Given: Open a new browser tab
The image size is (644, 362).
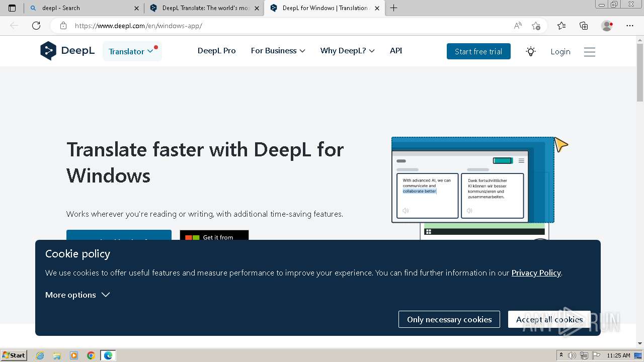Looking at the screenshot, I should click(393, 8).
